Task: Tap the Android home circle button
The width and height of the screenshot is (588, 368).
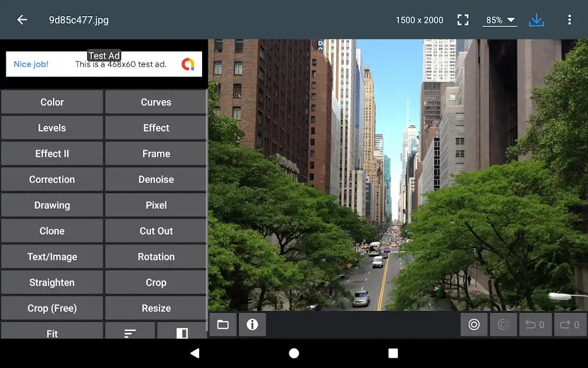Action: [x=294, y=354]
